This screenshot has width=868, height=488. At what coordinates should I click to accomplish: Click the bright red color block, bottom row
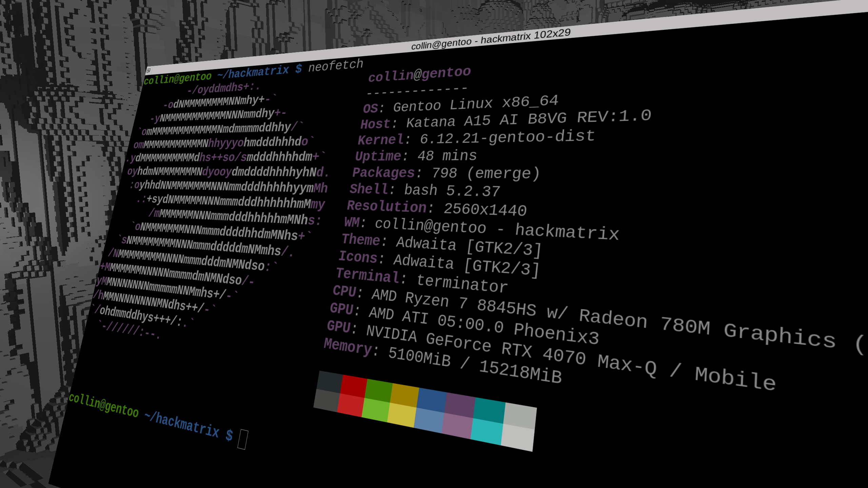[x=350, y=405]
